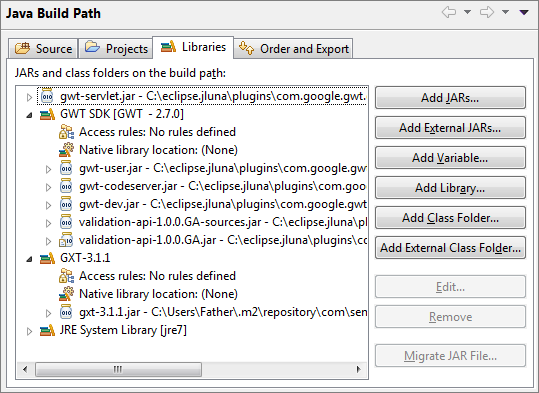This screenshot has width=539, height=393.
Task: Click the gwt-dev.jar jar icon
Action: (66, 204)
